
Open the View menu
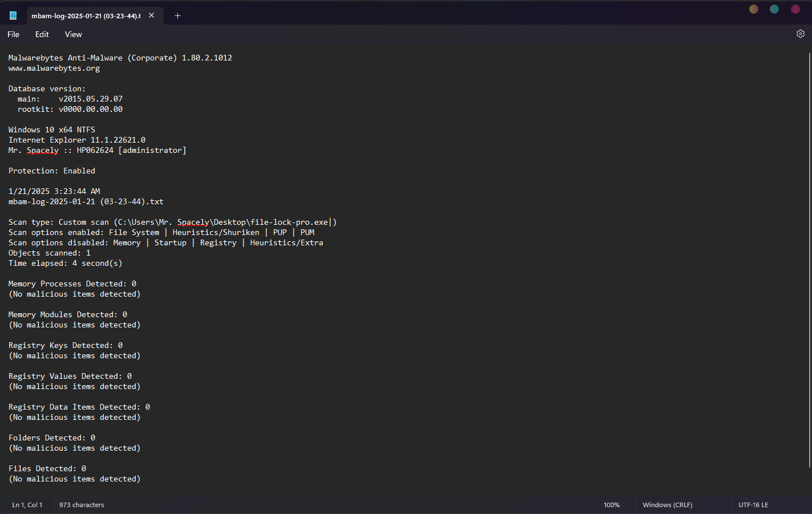point(73,34)
